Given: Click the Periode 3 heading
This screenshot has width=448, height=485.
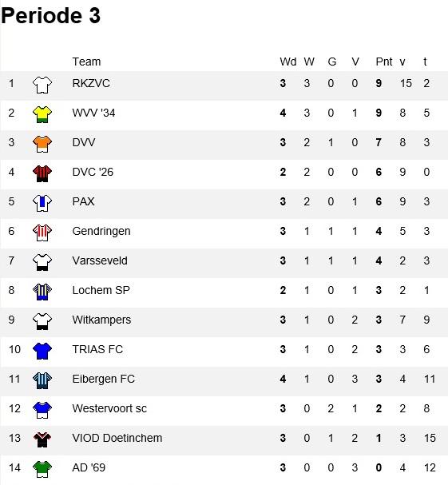Looking at the screenshot, I should [51, 15].
